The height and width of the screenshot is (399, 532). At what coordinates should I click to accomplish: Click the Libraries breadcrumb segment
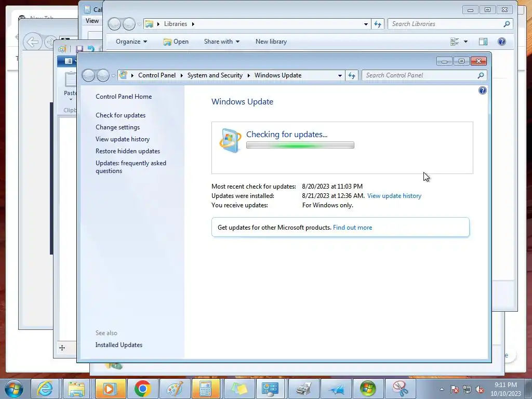coord(176,24)
